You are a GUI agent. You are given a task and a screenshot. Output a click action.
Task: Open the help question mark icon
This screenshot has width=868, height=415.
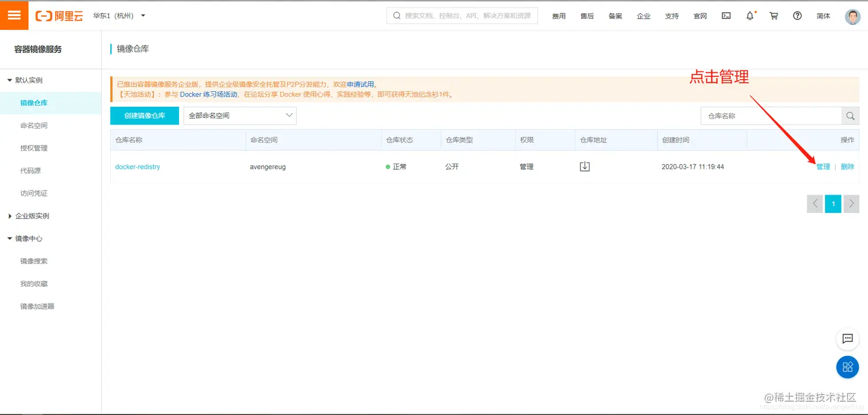click(797, 15)
